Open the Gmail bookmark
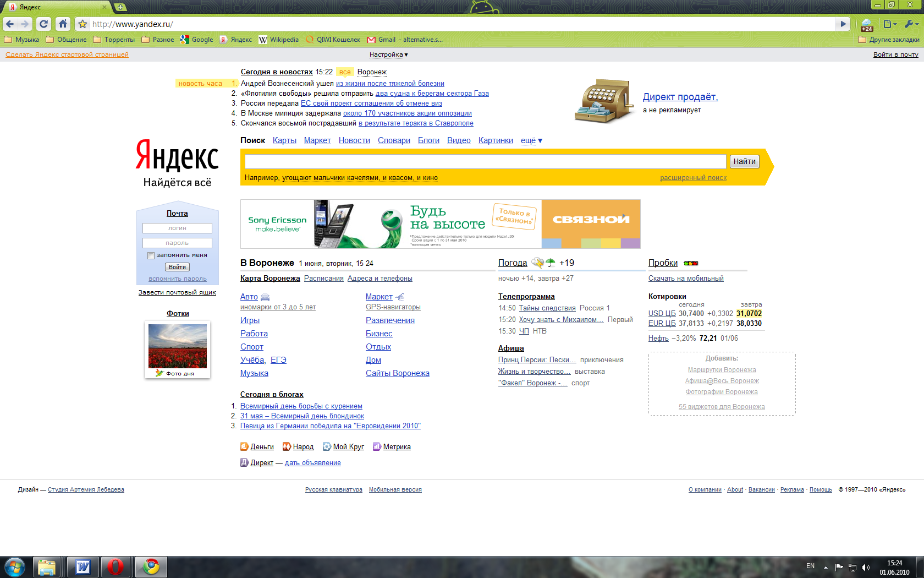This screenshot has width=924, height=578. pos(405,40)
